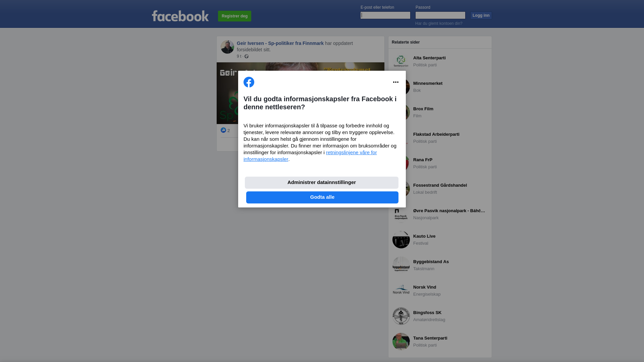Open Kauto Live festival page icon

tap(401, 240)
